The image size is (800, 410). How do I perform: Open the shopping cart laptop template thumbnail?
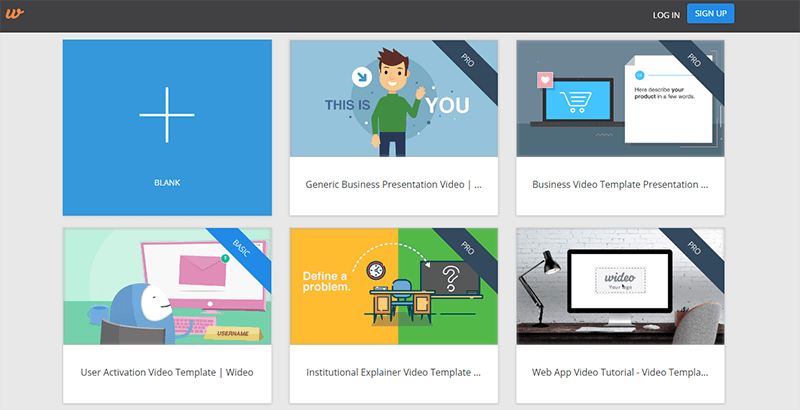(620, 98)
